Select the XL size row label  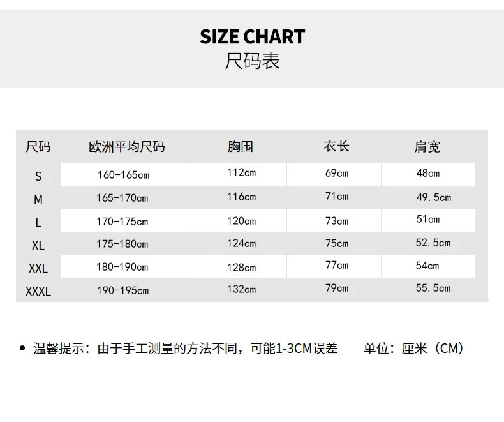pyautogui.click(x=38, y=245)
